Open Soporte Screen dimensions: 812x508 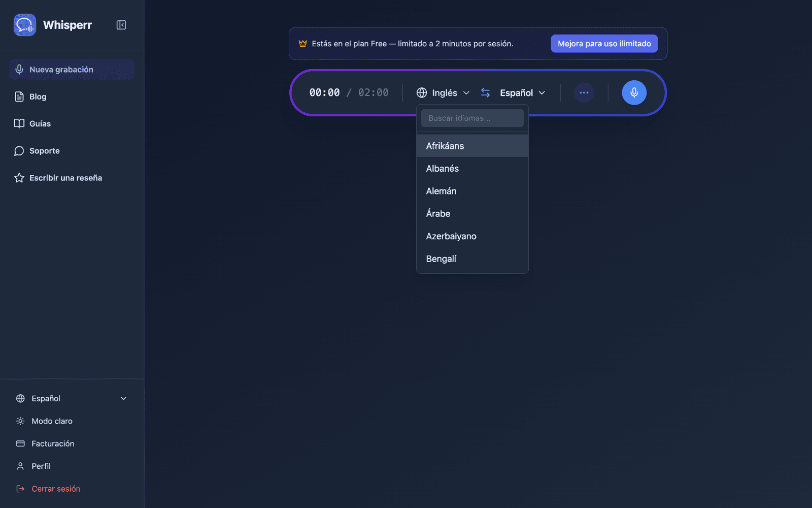pos(72,151)
